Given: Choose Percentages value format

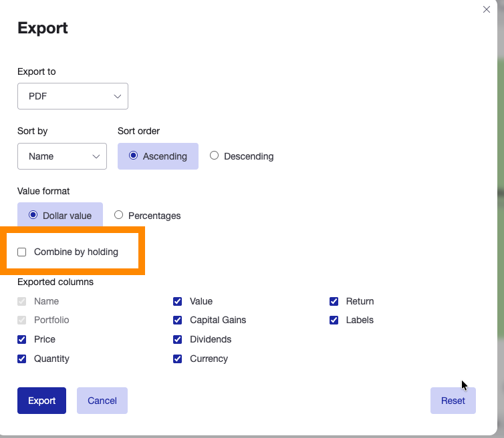Looking at the screenshot, I should [x=147, y=216].
